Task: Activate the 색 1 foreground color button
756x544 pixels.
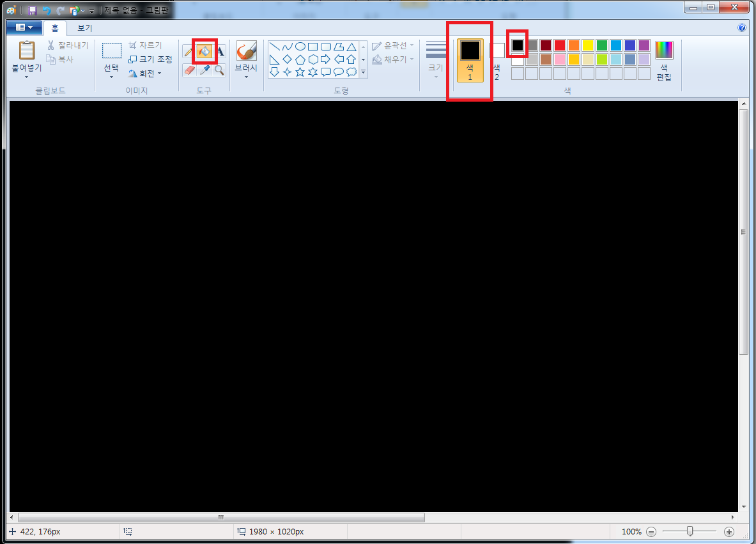Action: coord(470,60)
